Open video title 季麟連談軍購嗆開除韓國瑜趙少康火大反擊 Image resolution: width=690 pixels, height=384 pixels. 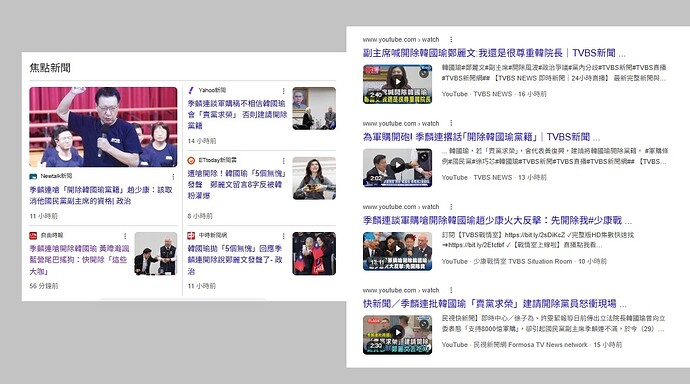[x=497, y=220]
